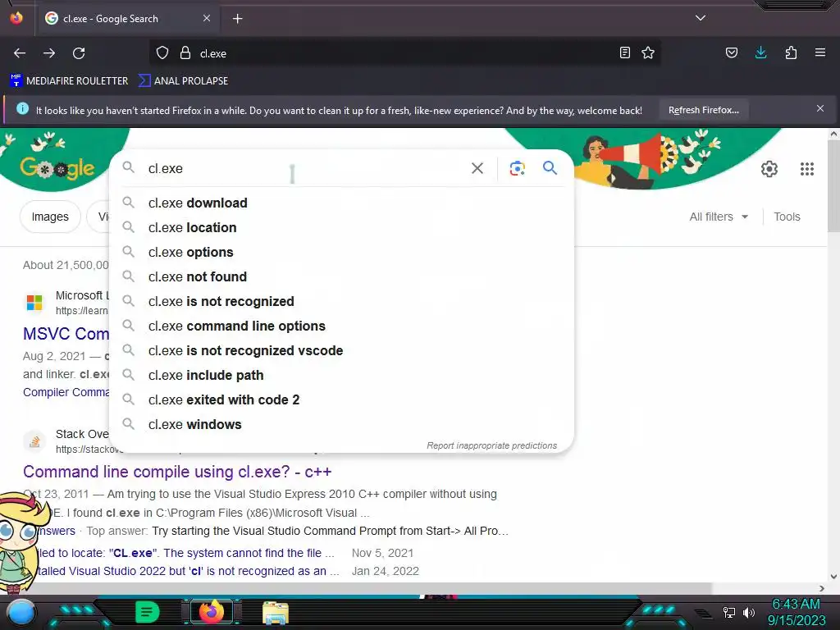Select suggestion cl.exe options
Image resolution: width=840 pixels, height=630 pixels.
(342, 253)
